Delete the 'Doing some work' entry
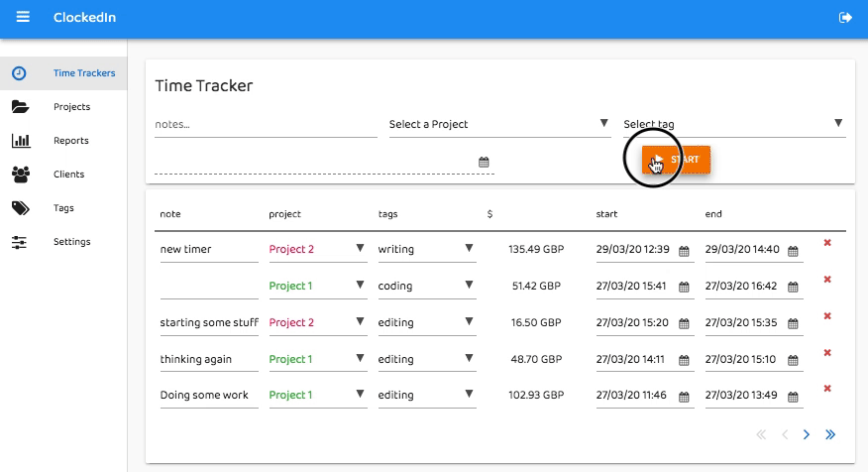This screenshot has height=472, width=868. pyautogui.click(x=827, y=388)
